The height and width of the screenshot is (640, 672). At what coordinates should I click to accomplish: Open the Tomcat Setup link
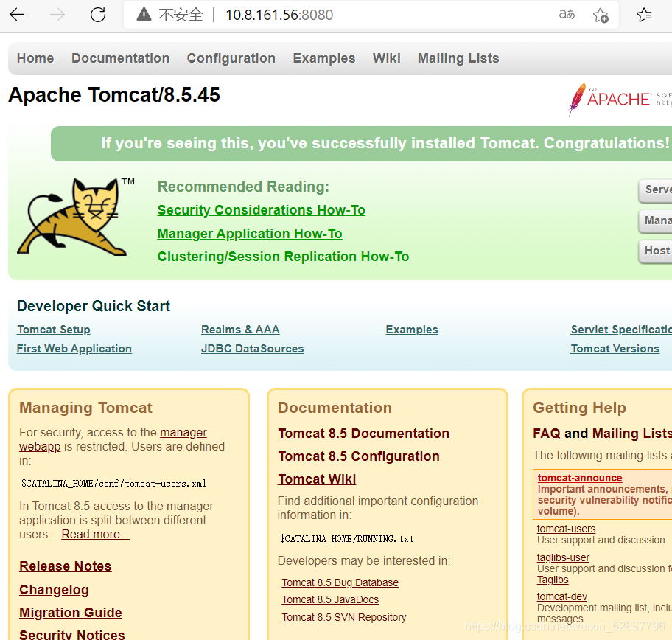pos(54,330)
